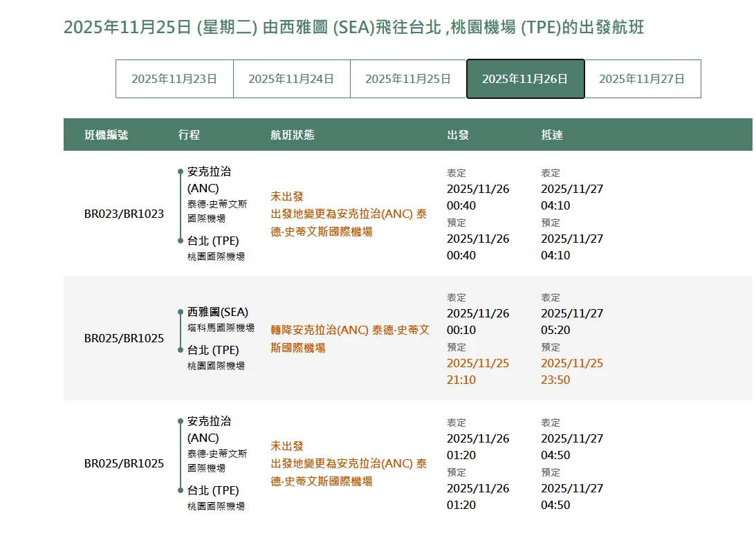Click the 航班狀態 column header
This screenshot has width=756, height=538.
(292, 135)
